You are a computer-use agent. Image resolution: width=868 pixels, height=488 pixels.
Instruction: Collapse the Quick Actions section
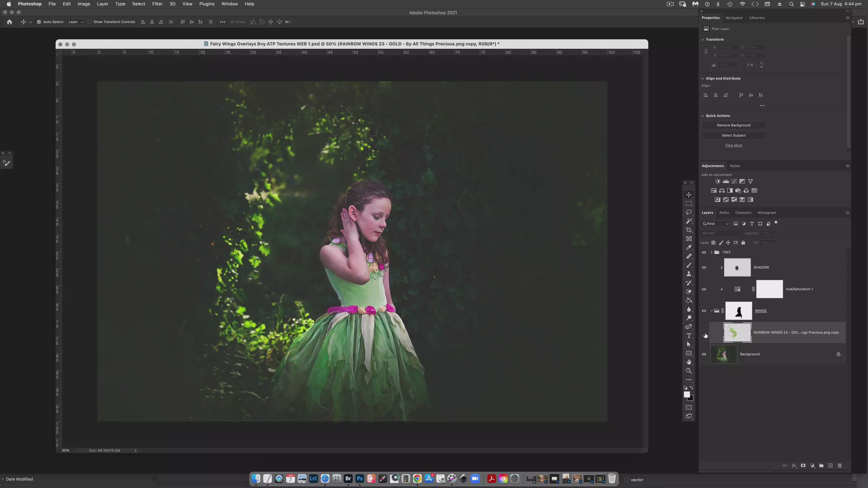[x=703, y=115]
